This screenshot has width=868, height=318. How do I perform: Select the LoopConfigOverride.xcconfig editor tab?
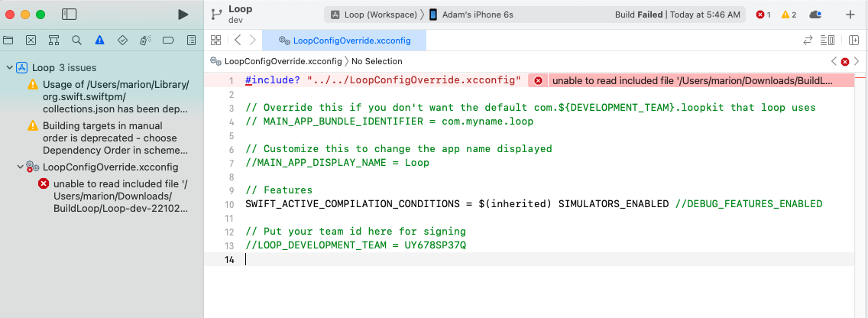pos(345,41)
